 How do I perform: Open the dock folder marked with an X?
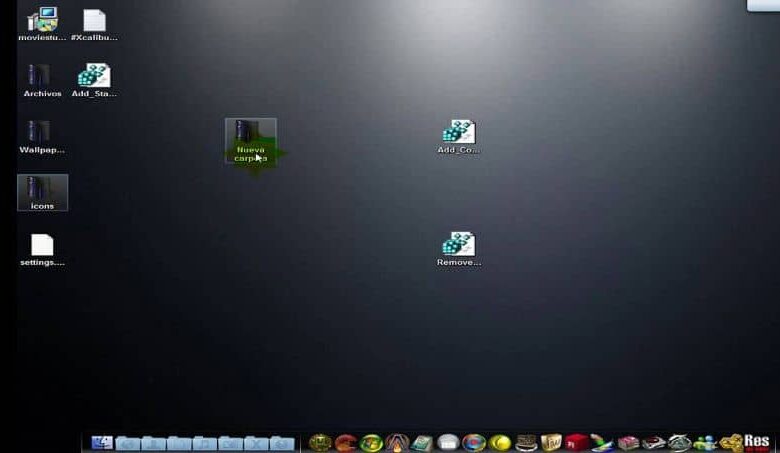click(x=256, y=443)
